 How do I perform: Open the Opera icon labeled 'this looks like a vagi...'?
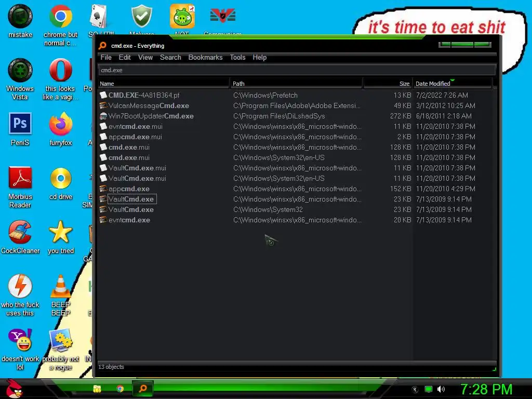tap(60, 79)
